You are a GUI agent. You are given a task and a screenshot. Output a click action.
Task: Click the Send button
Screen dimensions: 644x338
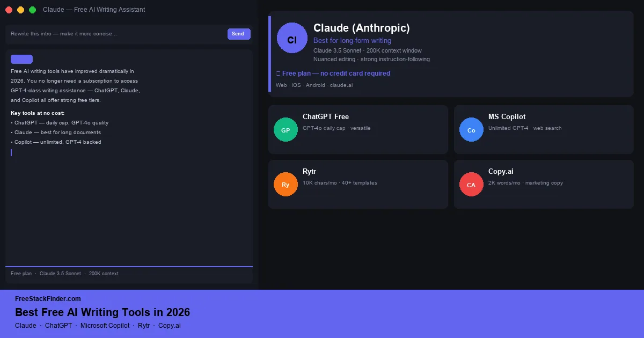point(239,34)
